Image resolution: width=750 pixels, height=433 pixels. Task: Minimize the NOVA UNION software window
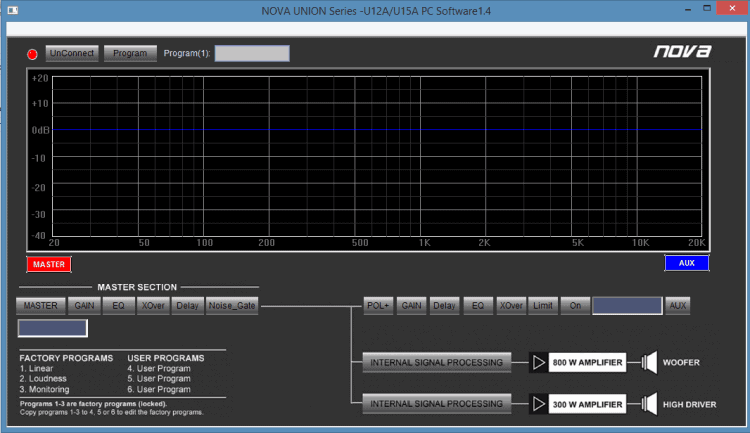688,9
